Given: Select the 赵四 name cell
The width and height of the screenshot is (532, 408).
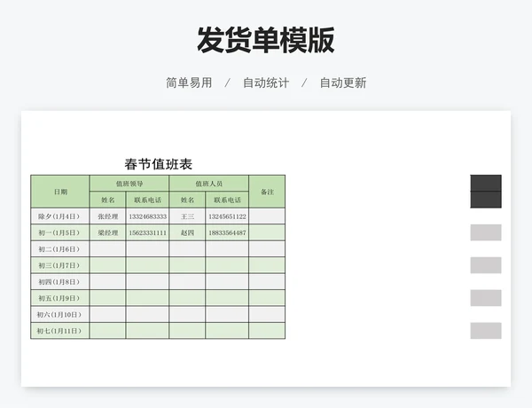Looking at the screenshot, I should pos(187,232).
